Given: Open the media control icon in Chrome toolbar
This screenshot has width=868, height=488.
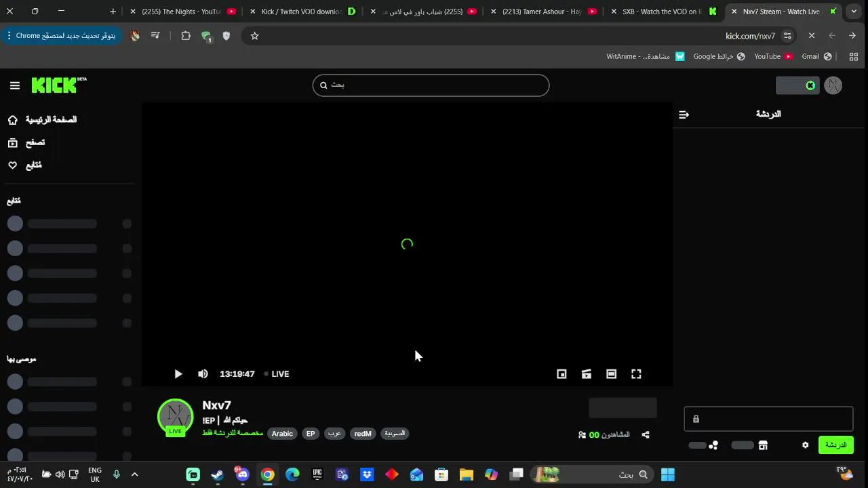Looking at the screenshot, I should point(155,36).
